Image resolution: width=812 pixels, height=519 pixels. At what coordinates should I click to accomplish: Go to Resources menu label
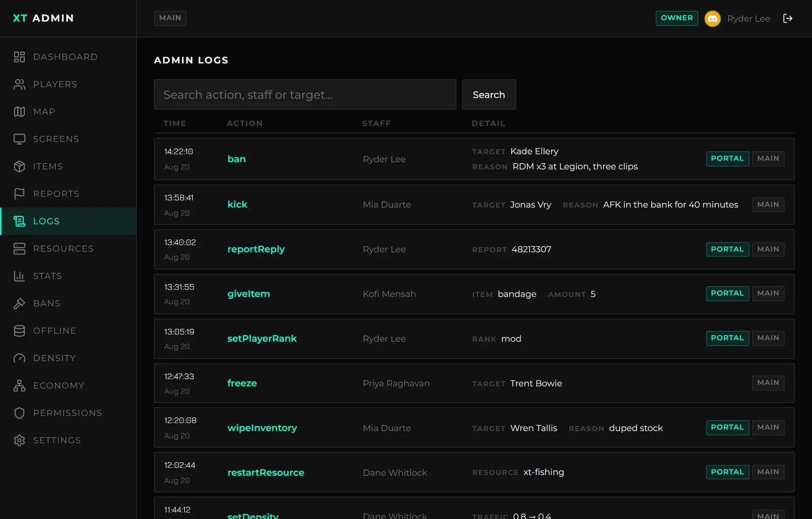(63, 249)
